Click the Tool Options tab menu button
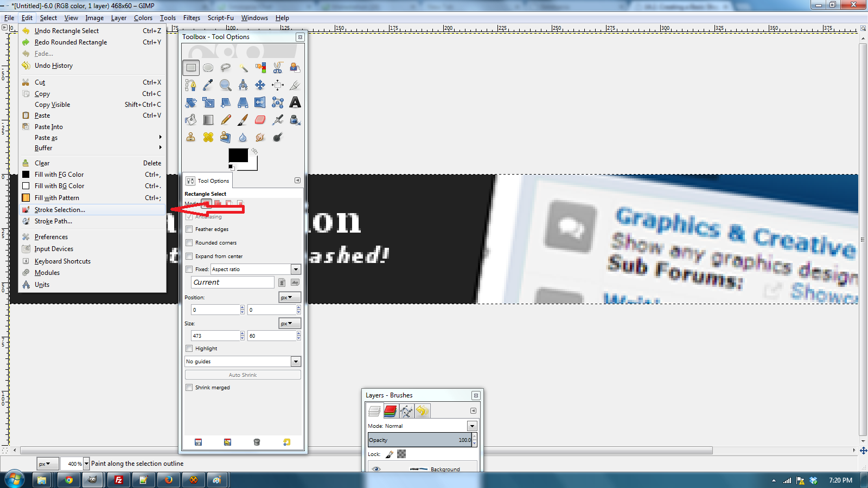The width and height of the screenshot is (868, 488). pyautogui.click(x=297, y=181)
